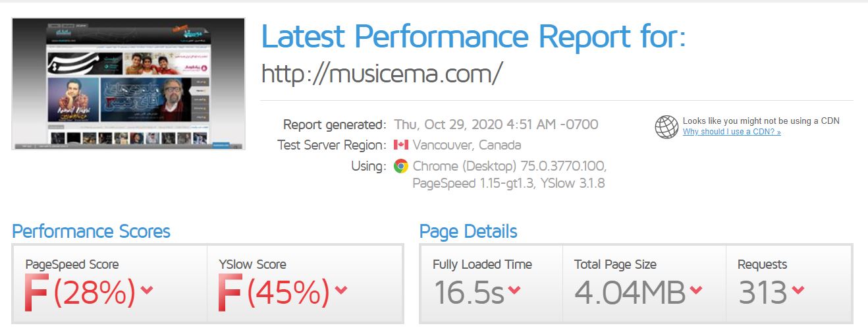The image size is (868, 336).
Task: Click the 4.04MB Total Page Size value
Action: tap(630, 293)
